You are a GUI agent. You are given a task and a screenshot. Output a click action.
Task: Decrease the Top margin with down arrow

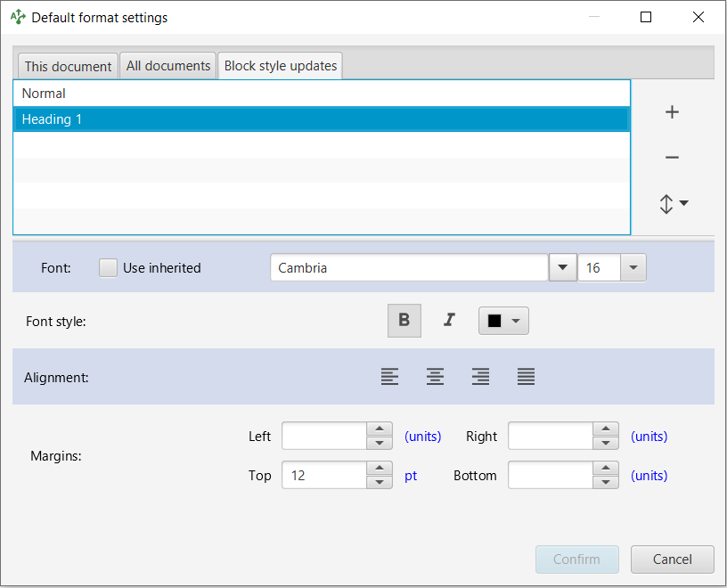tap(380, 482)
